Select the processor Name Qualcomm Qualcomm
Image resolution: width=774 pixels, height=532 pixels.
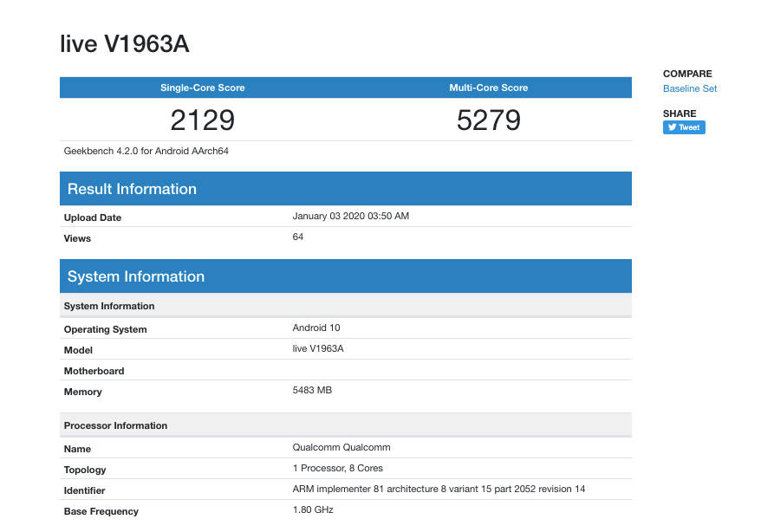pyautogui.click(x=341, y=447)
